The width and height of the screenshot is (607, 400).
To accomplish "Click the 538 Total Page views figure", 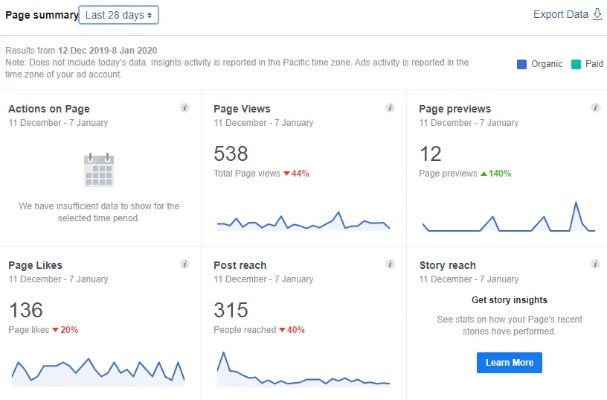I will 232,153.
